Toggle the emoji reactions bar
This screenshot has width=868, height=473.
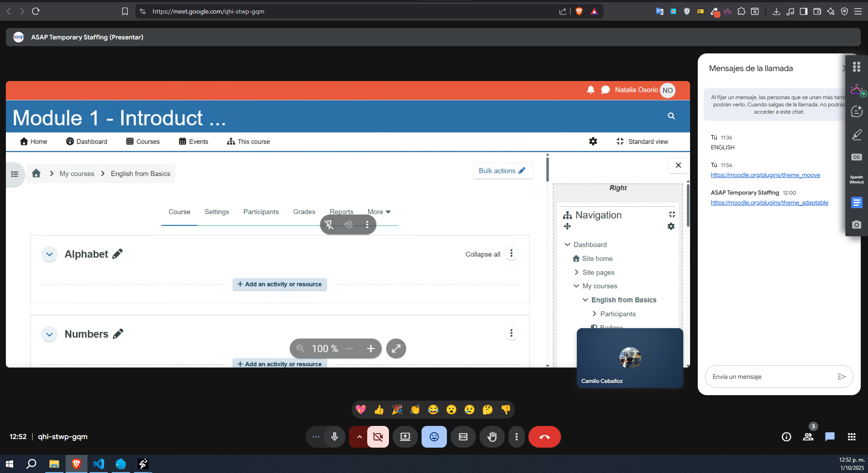pos(434,437)
